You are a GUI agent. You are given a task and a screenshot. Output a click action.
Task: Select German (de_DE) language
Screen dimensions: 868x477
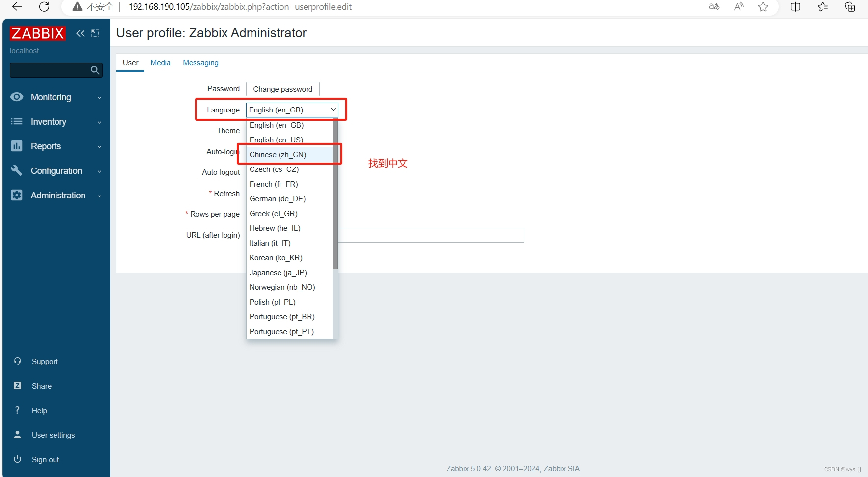[289, 199]
